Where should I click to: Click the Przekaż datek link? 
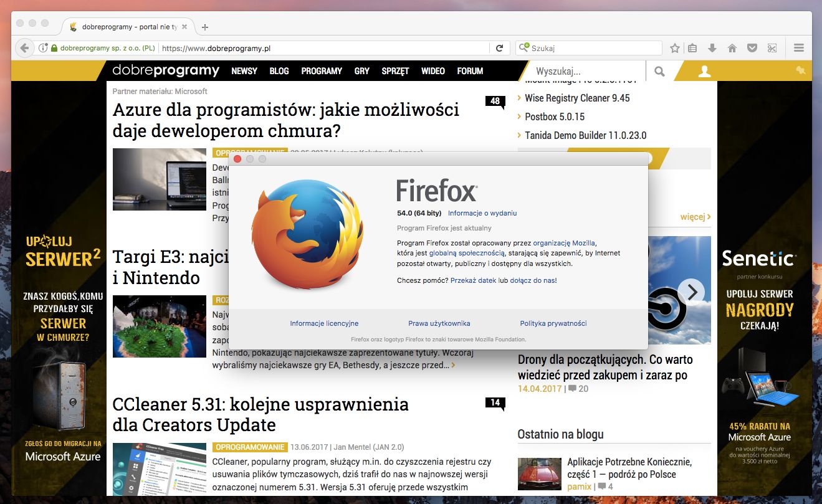474,280
